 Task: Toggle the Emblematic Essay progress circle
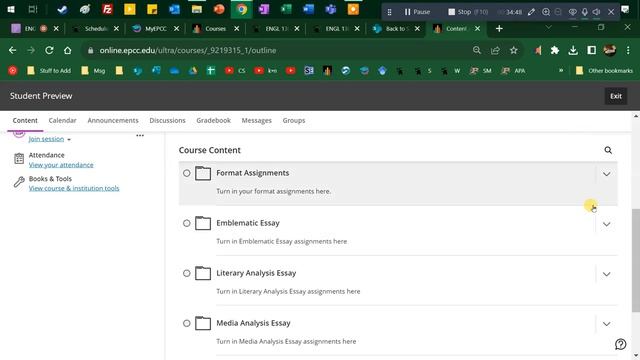[x=187, y=223]
